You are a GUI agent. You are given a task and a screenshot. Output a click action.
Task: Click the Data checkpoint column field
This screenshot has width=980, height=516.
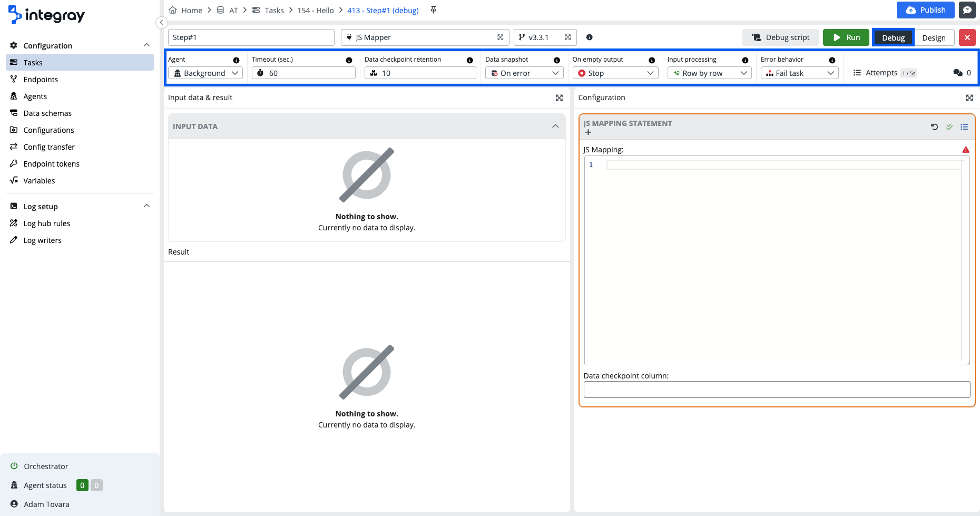pyautogui.click(x=776, y=390)
